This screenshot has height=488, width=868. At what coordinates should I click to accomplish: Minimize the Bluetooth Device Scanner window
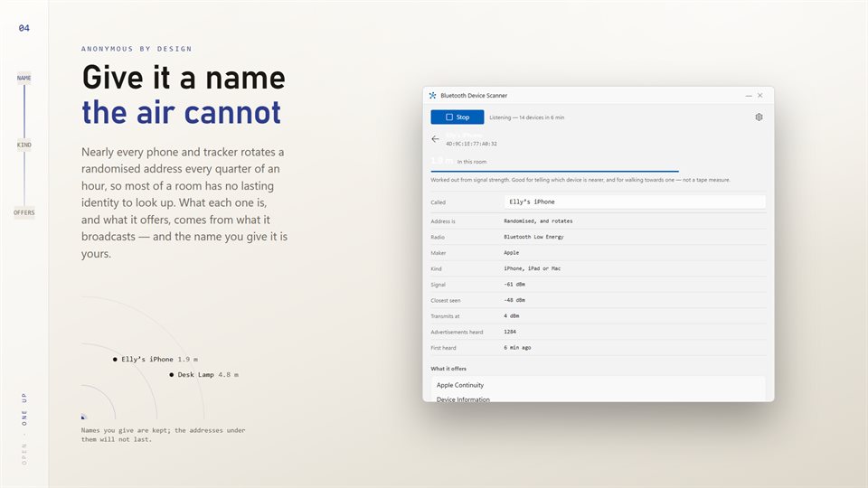point(749,96)
